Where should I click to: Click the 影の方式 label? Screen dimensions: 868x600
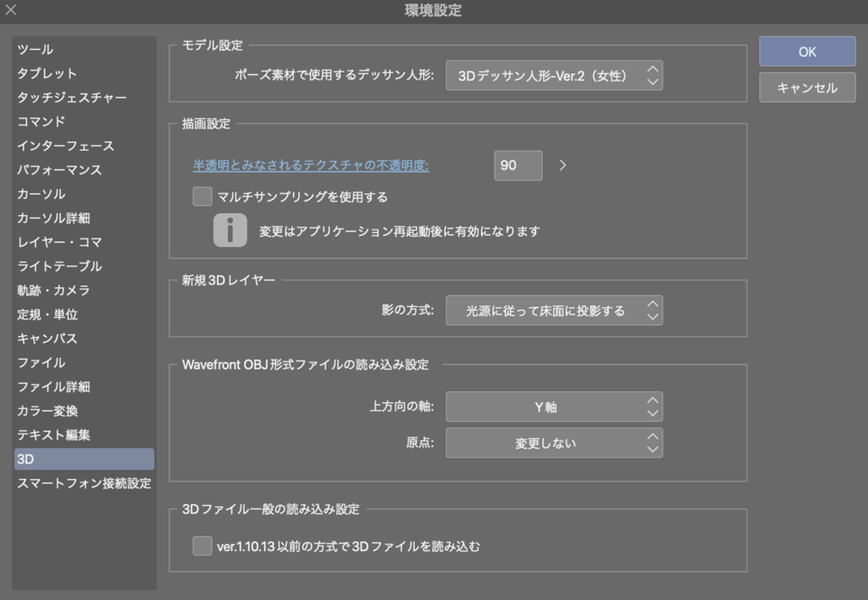pyautogui.click(x=408, y=310)
